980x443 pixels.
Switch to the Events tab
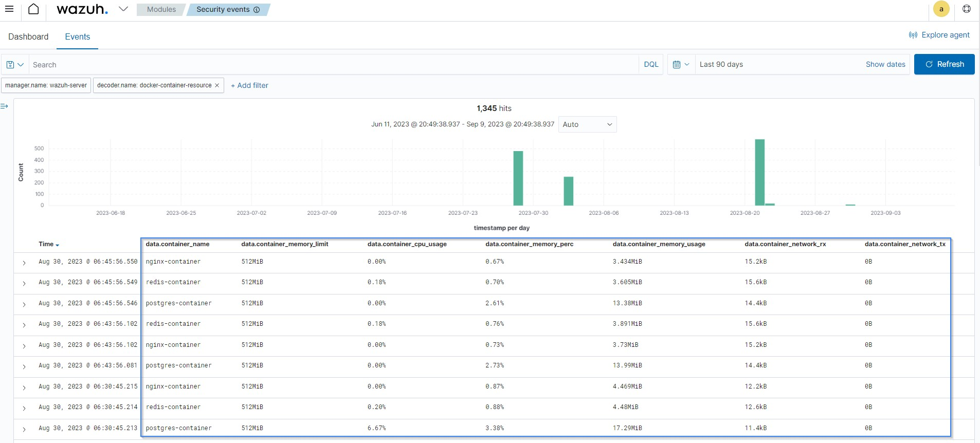coord(78,36)
